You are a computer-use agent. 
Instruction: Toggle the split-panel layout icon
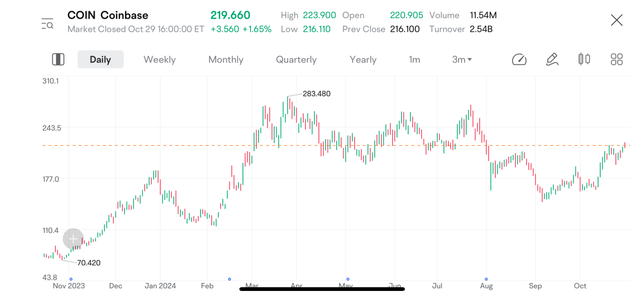(x=58, y=60)
